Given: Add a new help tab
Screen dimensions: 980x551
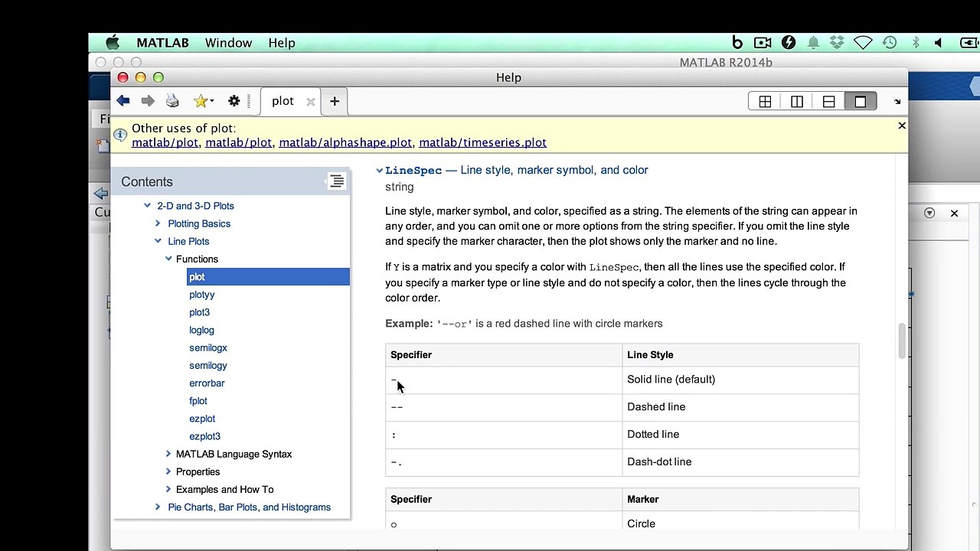Looking at the screenshot, I should coord(335,101).
